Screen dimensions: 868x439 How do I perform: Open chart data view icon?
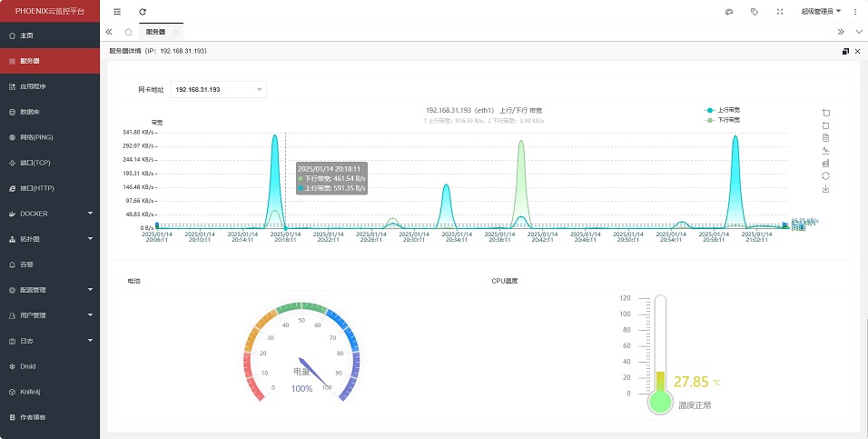click(825, 137)
